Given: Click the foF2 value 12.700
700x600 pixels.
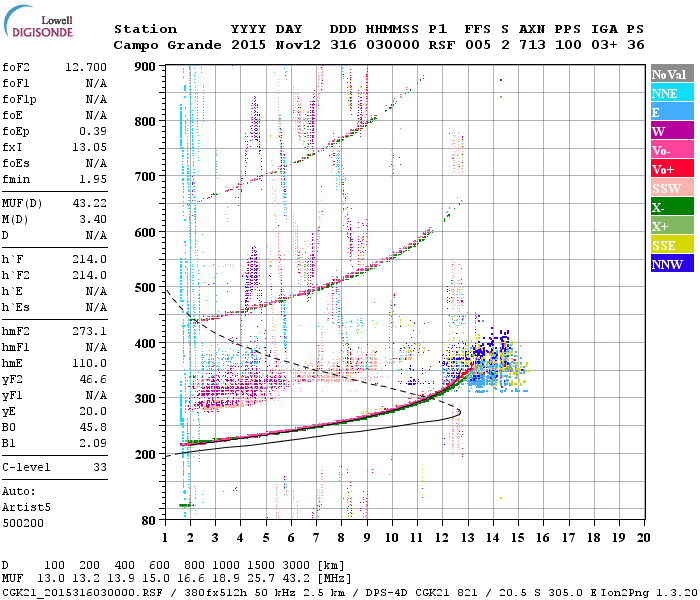Looking at the screenshot, I should [86, 67].
